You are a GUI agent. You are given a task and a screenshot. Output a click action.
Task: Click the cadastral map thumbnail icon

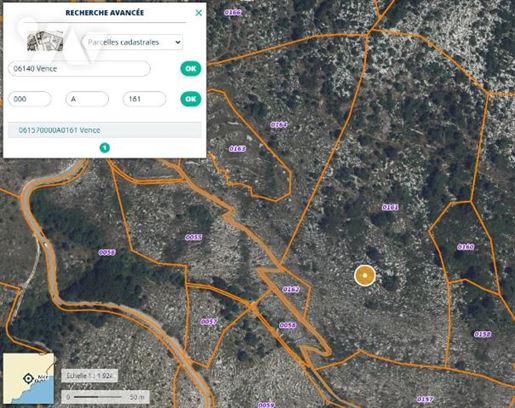[45, 41]
